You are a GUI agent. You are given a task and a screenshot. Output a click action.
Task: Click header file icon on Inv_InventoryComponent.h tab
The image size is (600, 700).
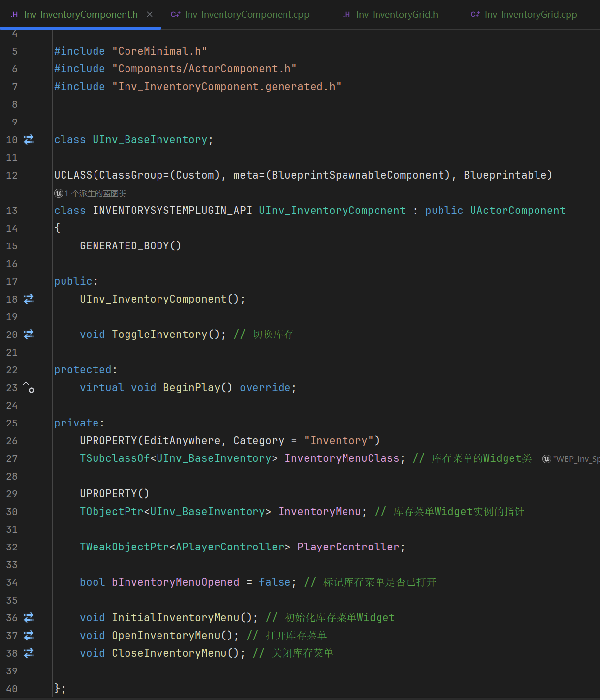click(x=15, y=15)
